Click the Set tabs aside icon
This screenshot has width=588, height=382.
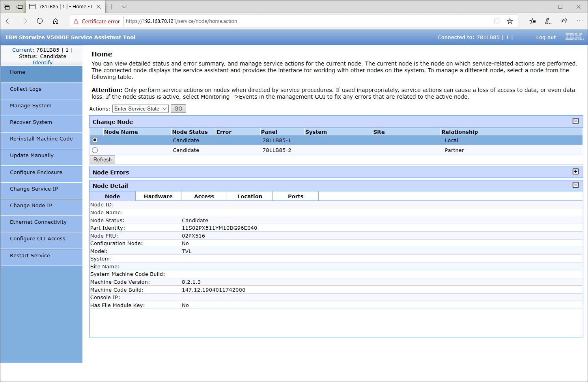coord(19,7)
